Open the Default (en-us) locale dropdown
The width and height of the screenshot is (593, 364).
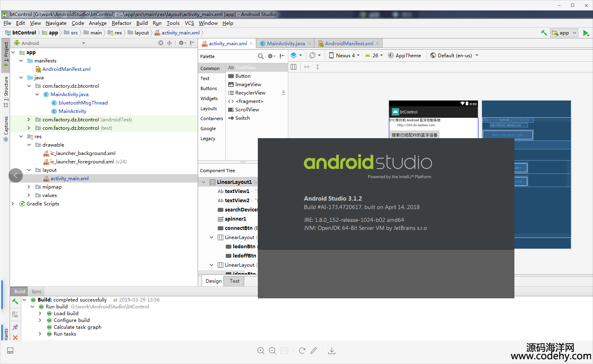454,55
